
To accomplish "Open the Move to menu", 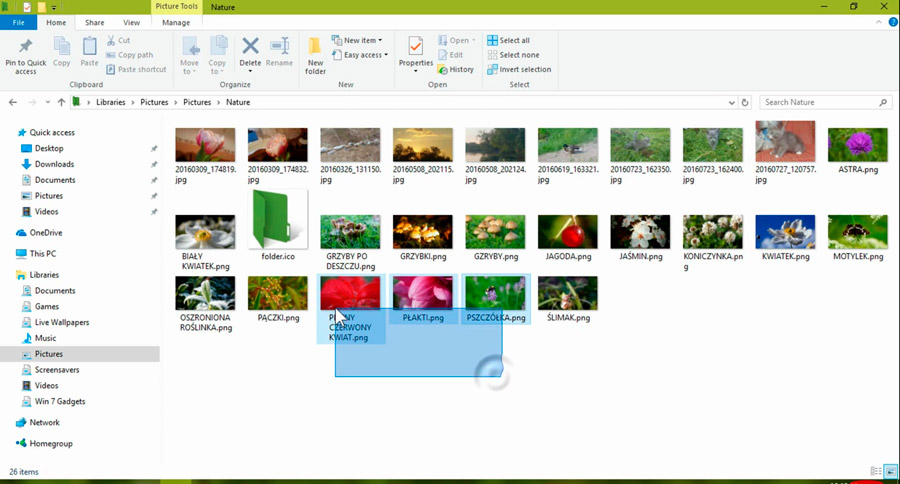I will (x=189, y=56).
